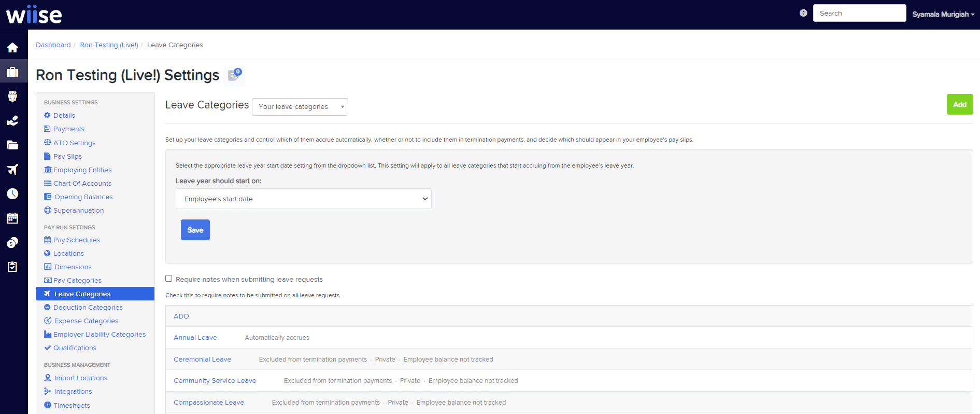Open the Community Service Leave category
Image resolution: width=980 pixels, height=414 pixels.
click(x=215, y=380)
